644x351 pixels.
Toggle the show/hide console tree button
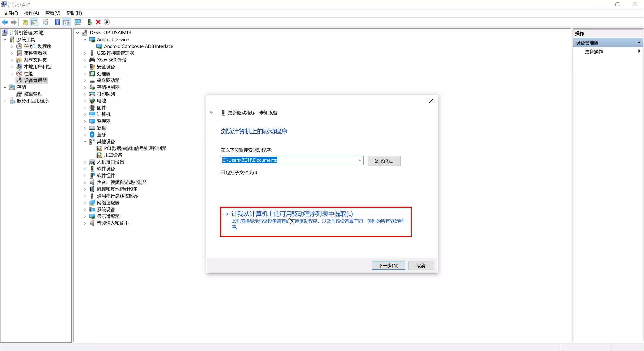tap(34, 22)
